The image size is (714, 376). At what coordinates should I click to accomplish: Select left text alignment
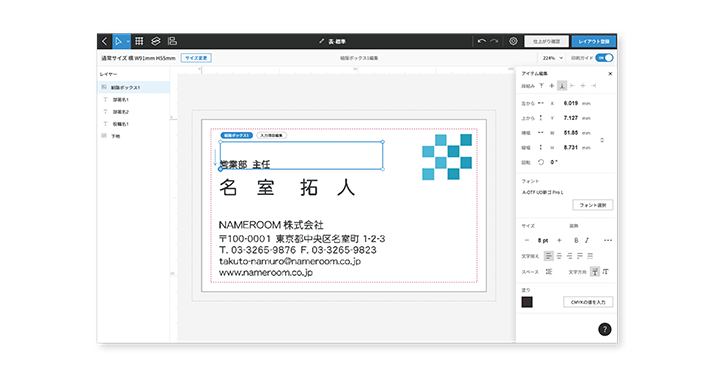549,256
